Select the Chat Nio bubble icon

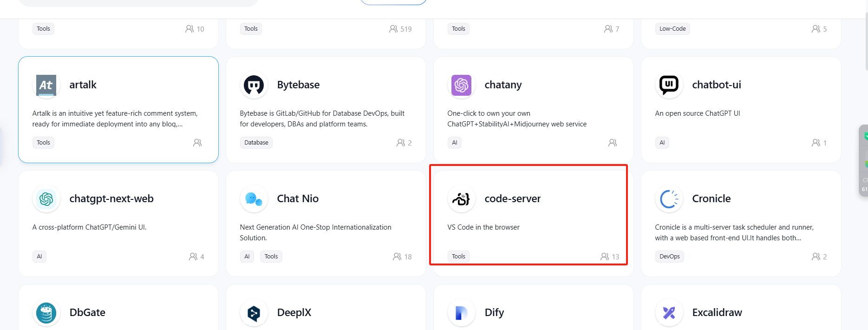coord(254,199)
